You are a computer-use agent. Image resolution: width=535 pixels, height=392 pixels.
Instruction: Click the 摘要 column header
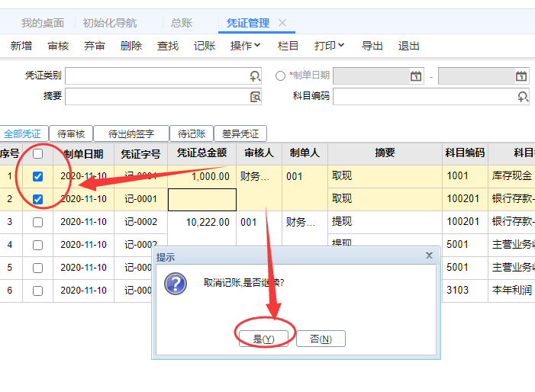[385, 153]
